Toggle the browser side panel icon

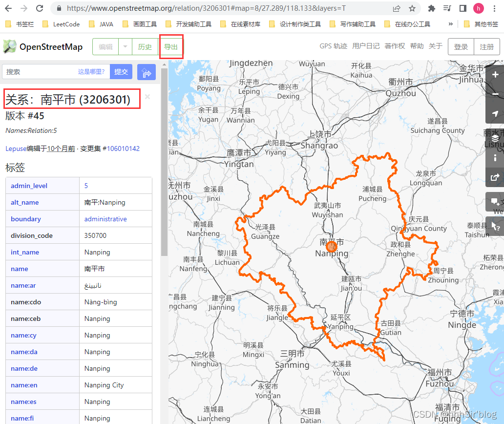463,9
